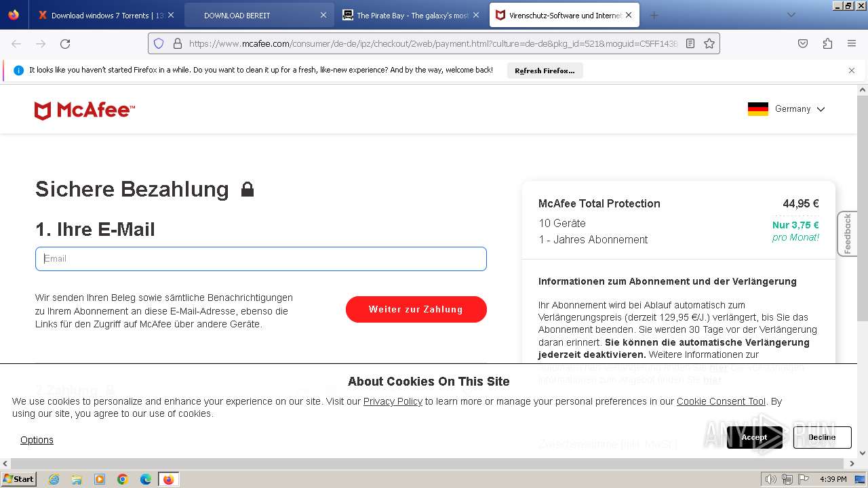Click the Firefox browser back arrow
The image size is (868, 488).
[16, 43]
